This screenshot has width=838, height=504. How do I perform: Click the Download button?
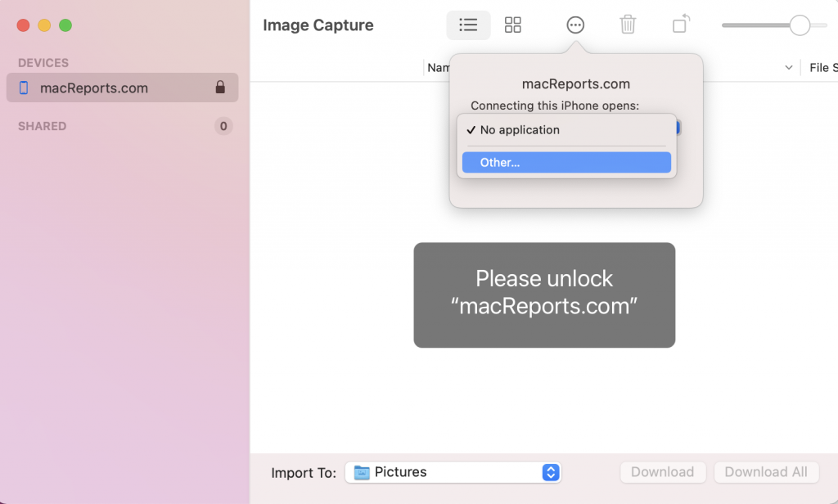point(663,472)
